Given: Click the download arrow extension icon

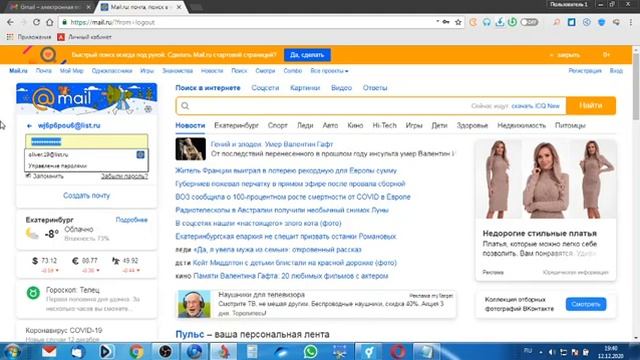Looking at the screenshot, I should pyautogui.click(x=500, y=22).
